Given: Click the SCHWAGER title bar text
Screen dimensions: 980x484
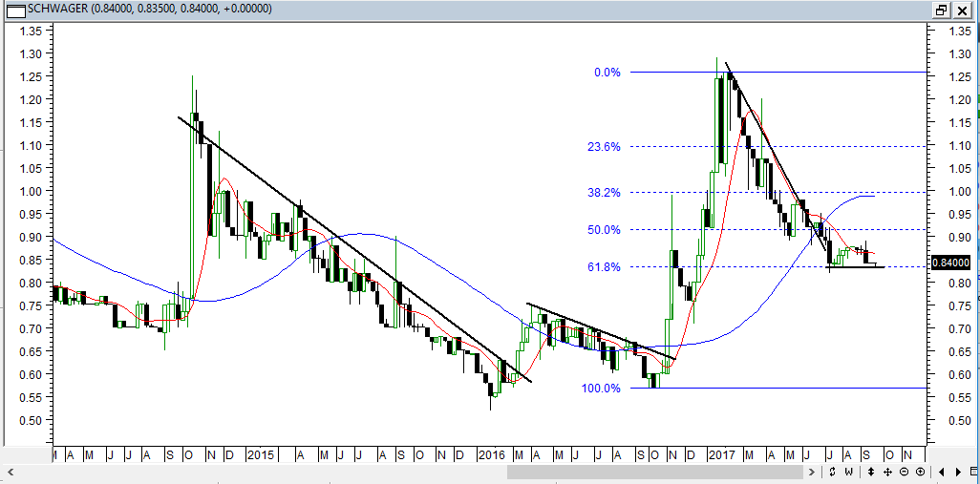Looking at the screenshot, I should (150, 9).
